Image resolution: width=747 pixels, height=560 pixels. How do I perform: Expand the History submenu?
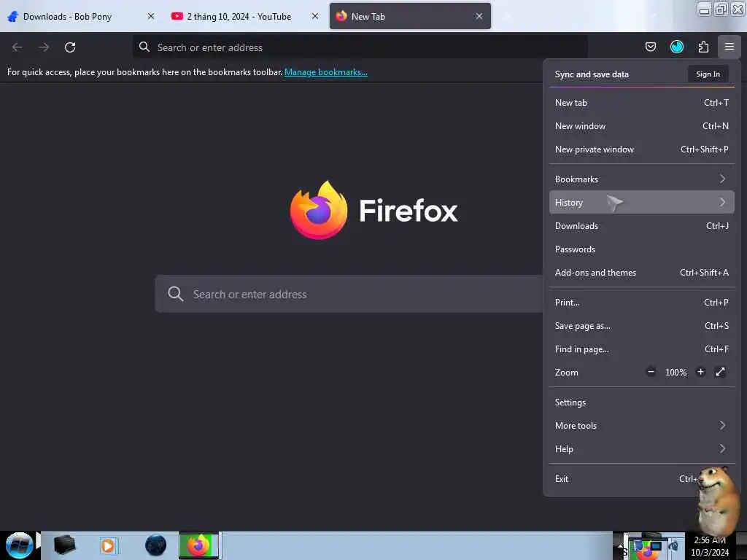(641, 203)
